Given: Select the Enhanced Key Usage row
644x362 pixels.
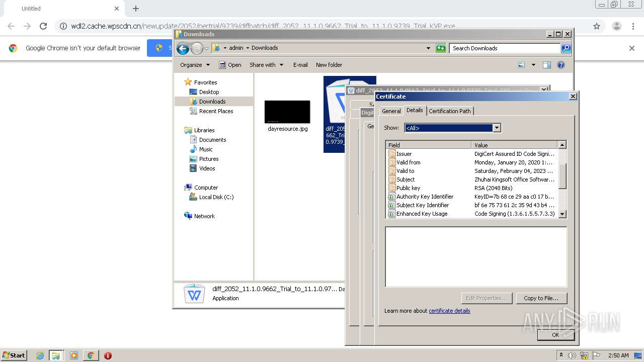Looking at the screenshot, I should coord(472,214).
